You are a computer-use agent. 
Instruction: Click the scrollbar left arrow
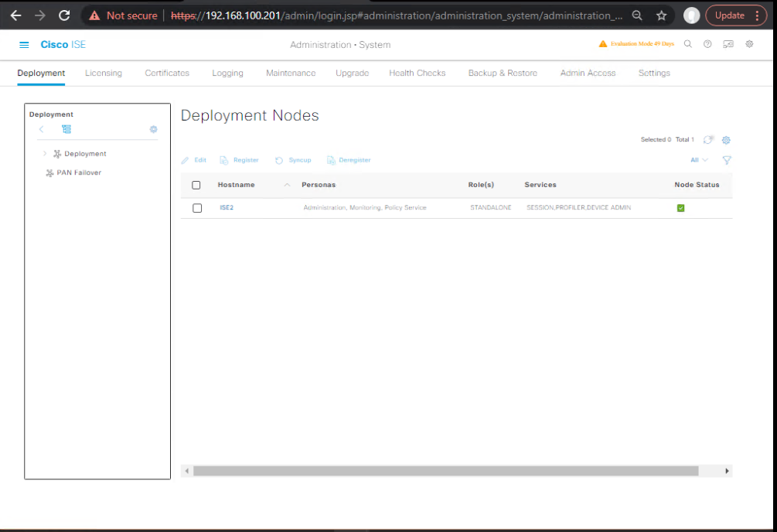tap(187, 471)
